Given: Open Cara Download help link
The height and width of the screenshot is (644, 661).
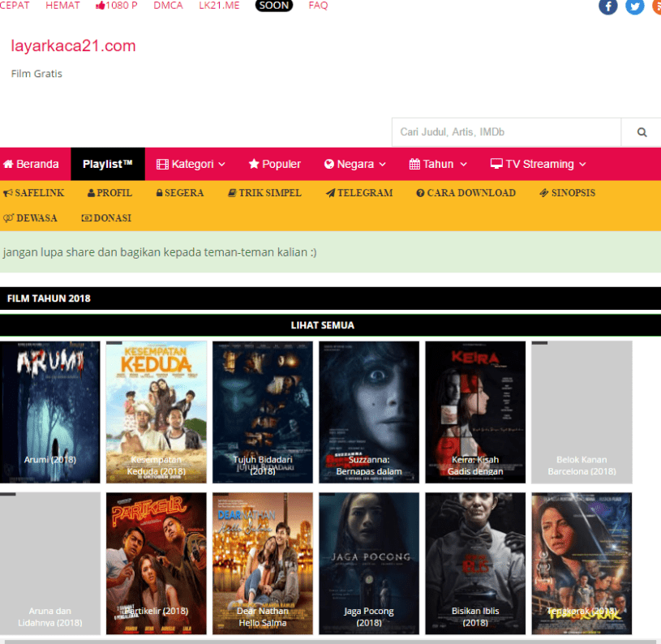Looking at the screenshot, I should [466, 193].
